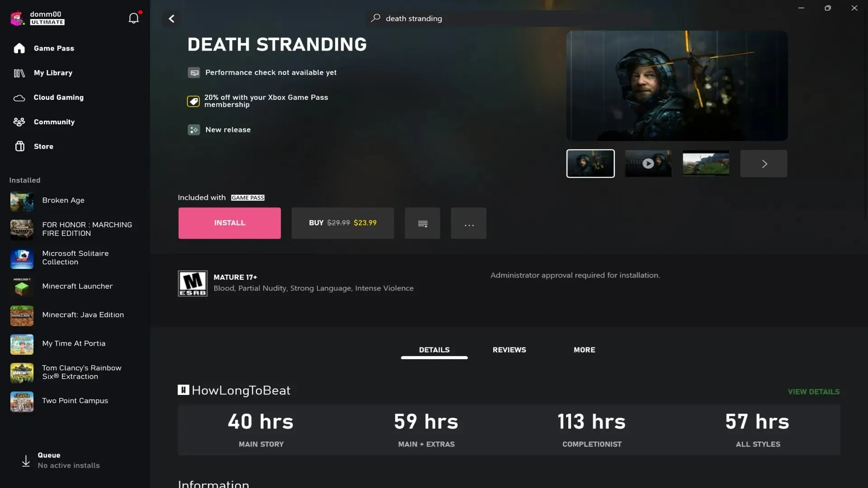Image resolution: width=868 pixels, height=488 pixels.
Task: Click the Game Pass sidebar icon
Action: click(20, 47)
